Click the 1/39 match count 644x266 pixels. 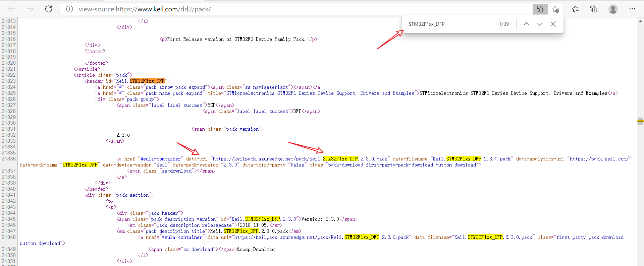tap(504, 24)
